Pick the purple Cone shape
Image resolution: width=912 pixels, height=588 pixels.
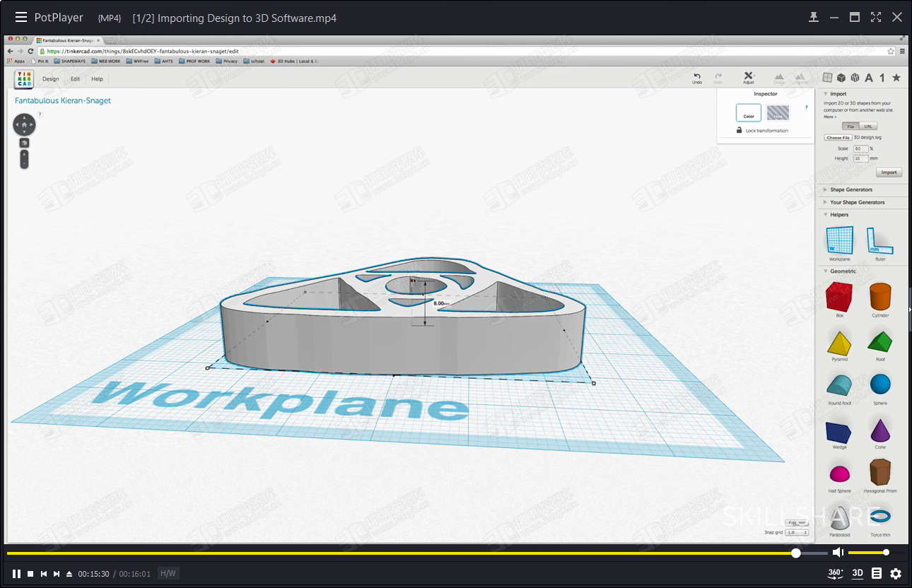[880, 431]
